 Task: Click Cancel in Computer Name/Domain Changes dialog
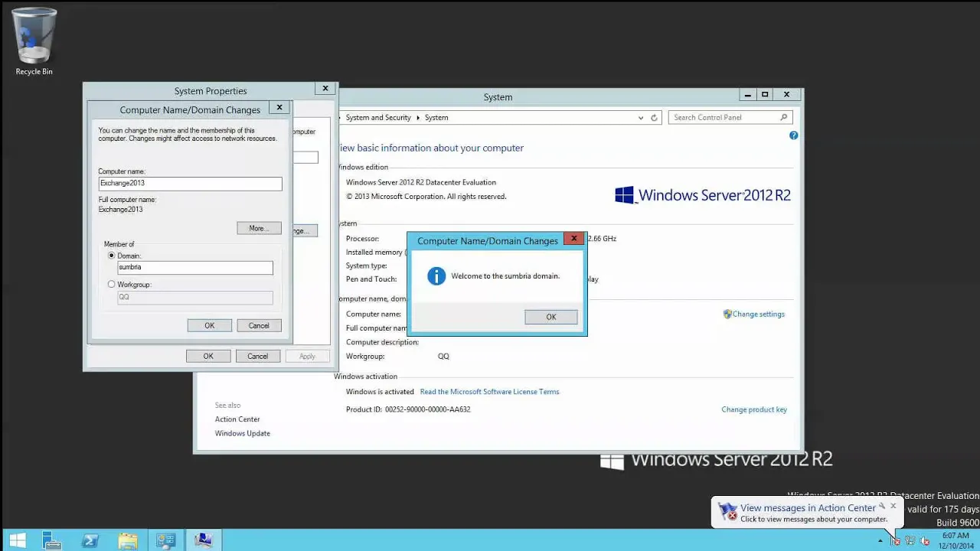(259, 325)
